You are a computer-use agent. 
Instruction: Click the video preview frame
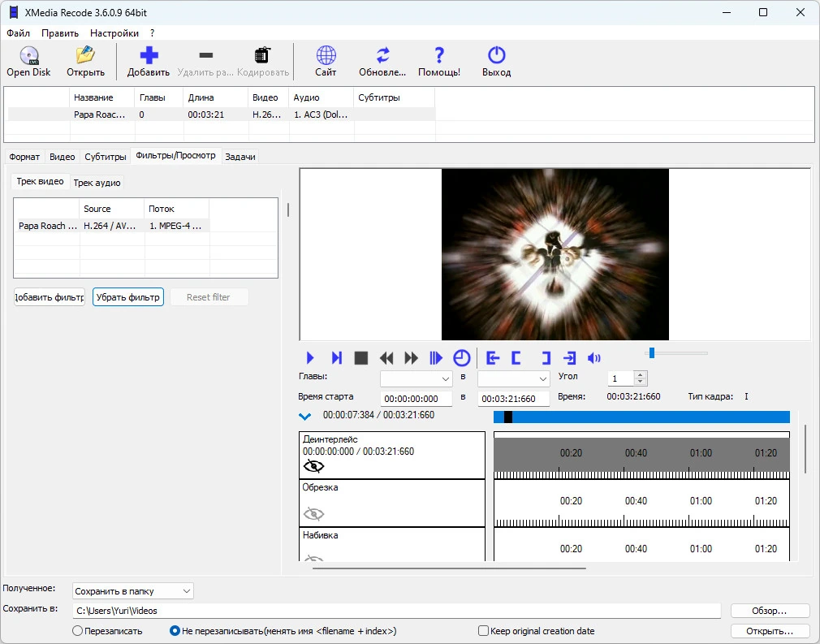[x=555, y=254]
